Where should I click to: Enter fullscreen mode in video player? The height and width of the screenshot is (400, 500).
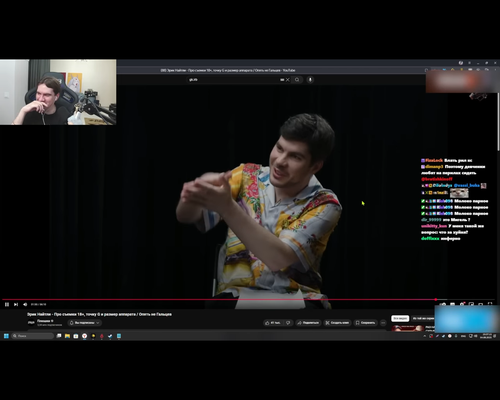click(x=490, y=304)
